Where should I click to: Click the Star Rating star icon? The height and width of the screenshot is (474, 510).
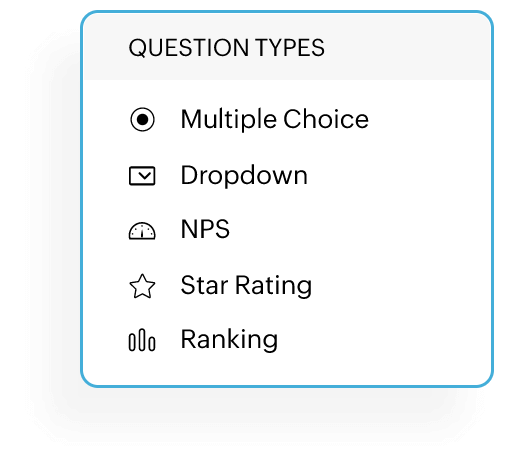pyautogui.click(x=142, y=286)
